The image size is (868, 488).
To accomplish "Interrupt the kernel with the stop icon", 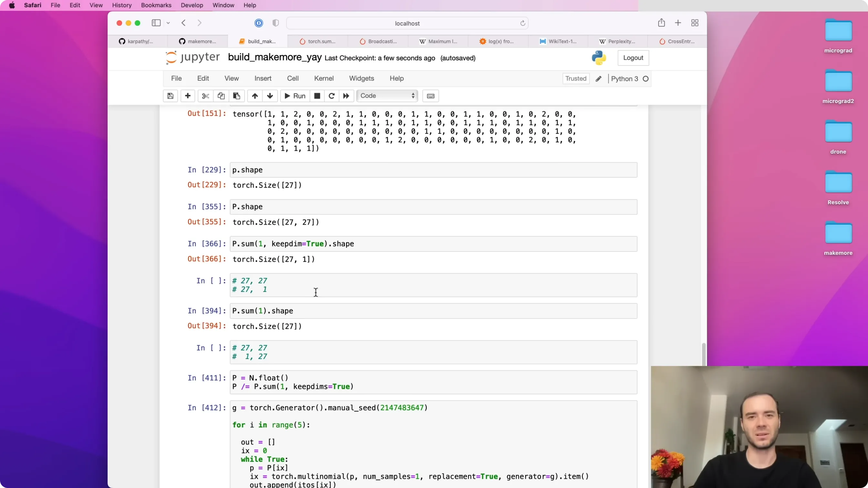I will [317, 96].
